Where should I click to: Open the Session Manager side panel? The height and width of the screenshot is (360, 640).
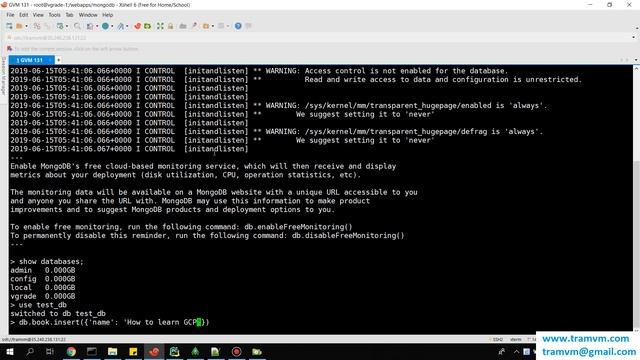tap(3, 76)
